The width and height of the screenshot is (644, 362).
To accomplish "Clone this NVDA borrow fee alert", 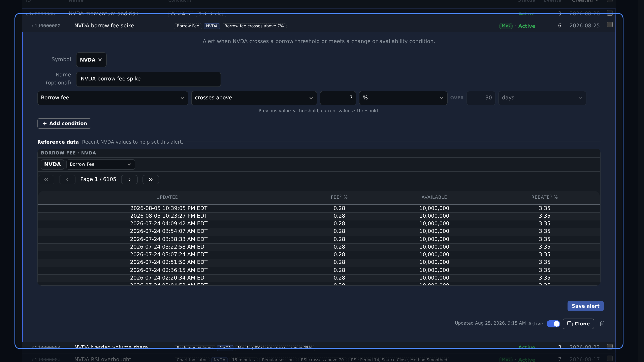I will [x=578, y=324].
